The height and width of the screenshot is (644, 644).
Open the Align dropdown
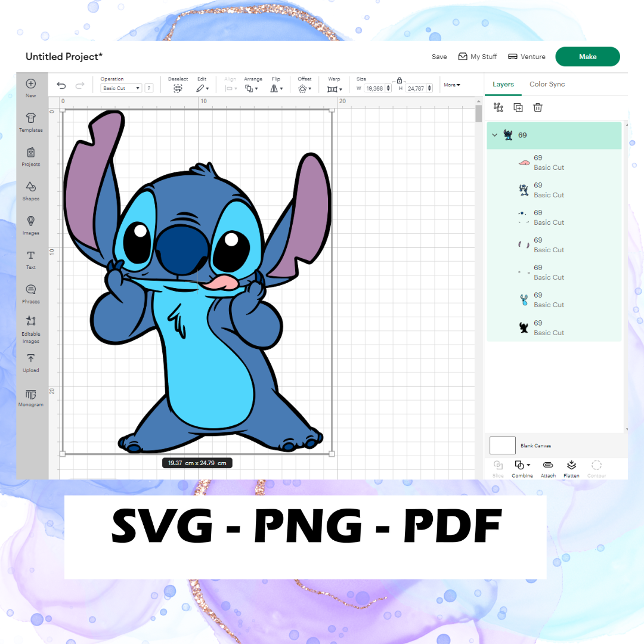231,88
